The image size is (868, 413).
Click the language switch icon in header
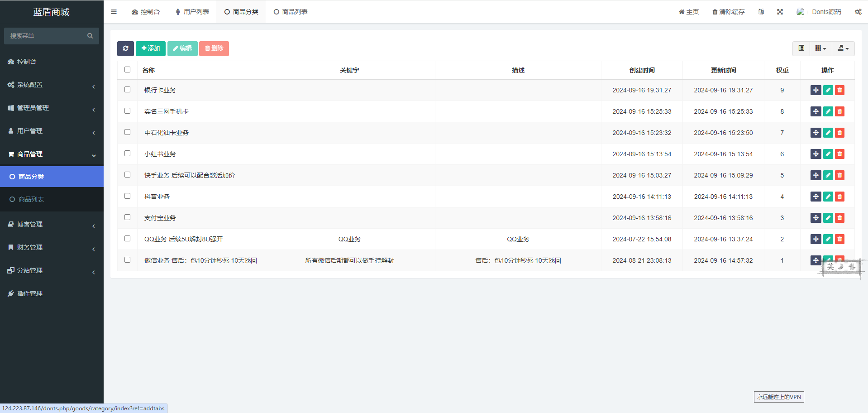coord(761,12)
